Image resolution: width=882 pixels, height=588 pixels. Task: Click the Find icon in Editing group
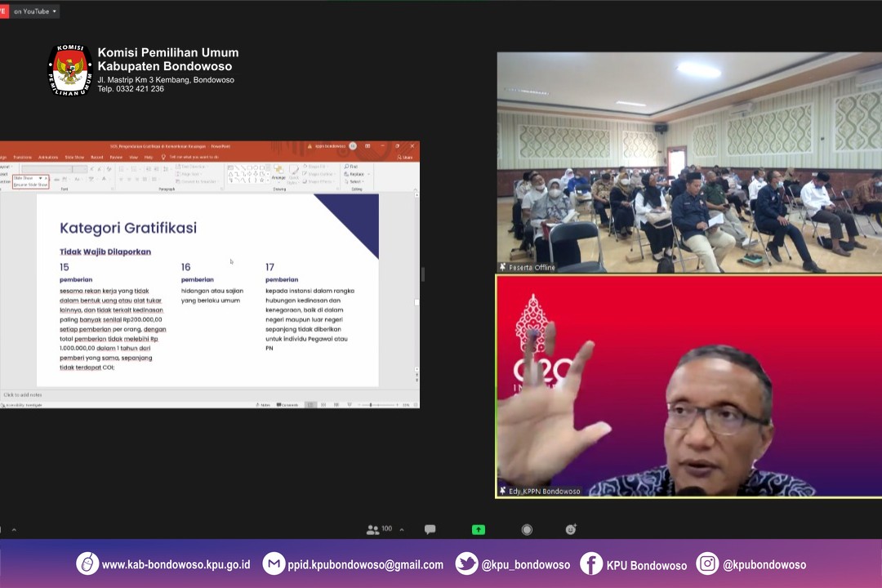(x=352, y=167)
